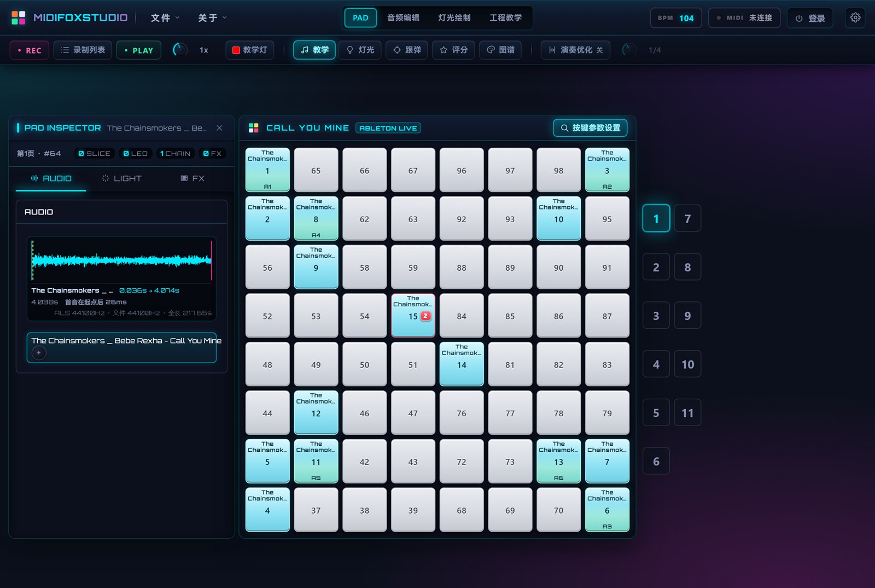The image size is (875, 588).
Task: Switch to the 灯光绘制 light drawing tab
Action: coord(454,18)
